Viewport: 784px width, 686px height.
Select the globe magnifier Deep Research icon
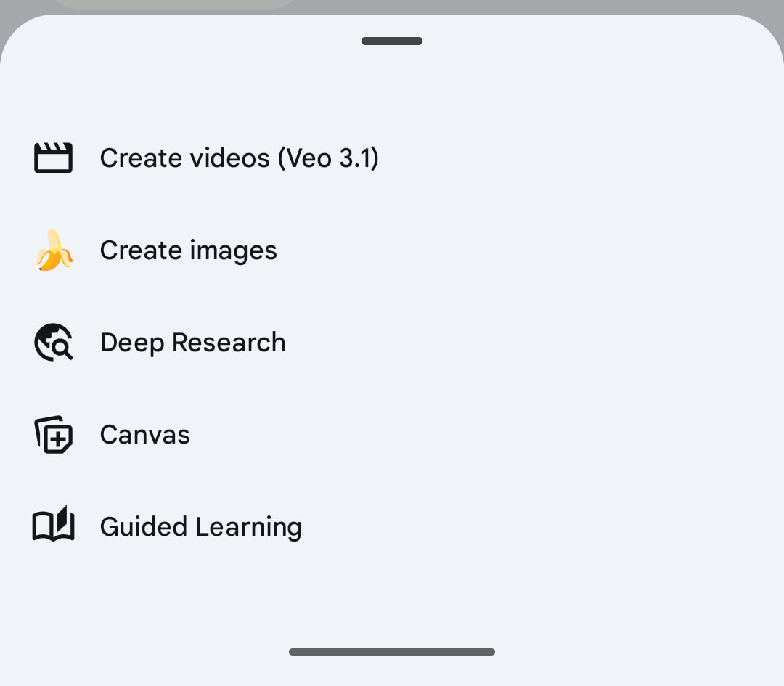click(54, 343)
